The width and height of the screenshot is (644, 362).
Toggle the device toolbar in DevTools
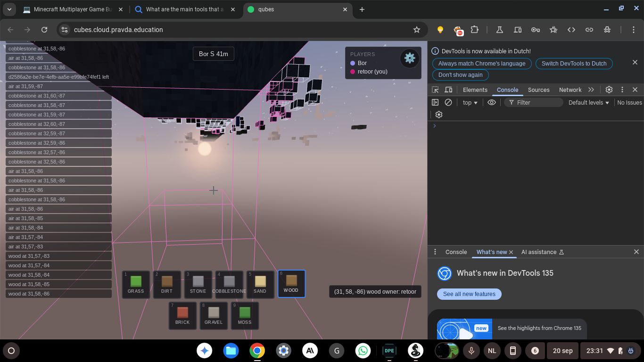tap(448, 90)
